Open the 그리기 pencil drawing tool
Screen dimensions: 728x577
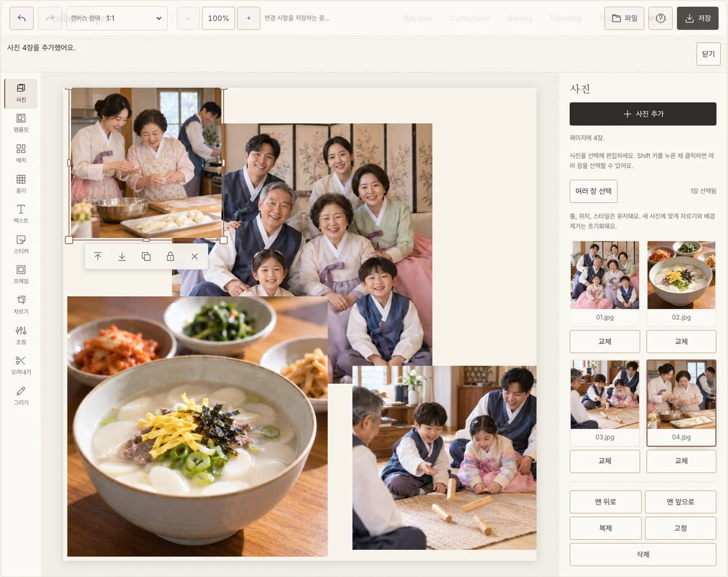tap(21, 396)
